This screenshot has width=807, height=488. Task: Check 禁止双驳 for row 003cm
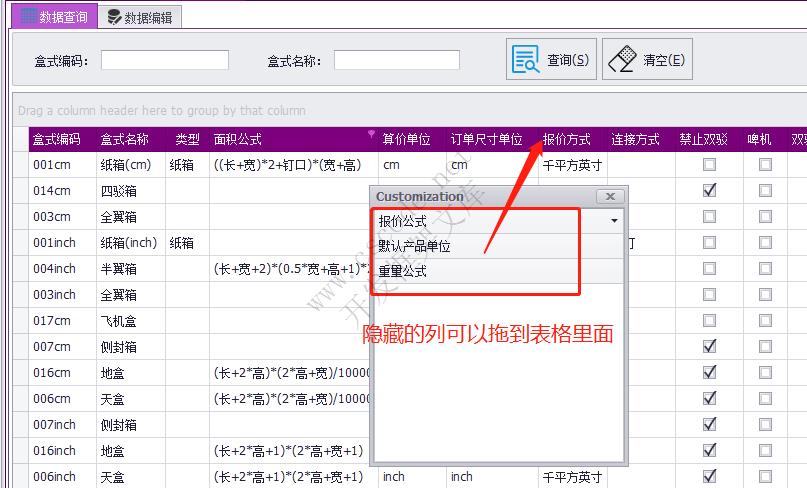[x=709, y=217]
